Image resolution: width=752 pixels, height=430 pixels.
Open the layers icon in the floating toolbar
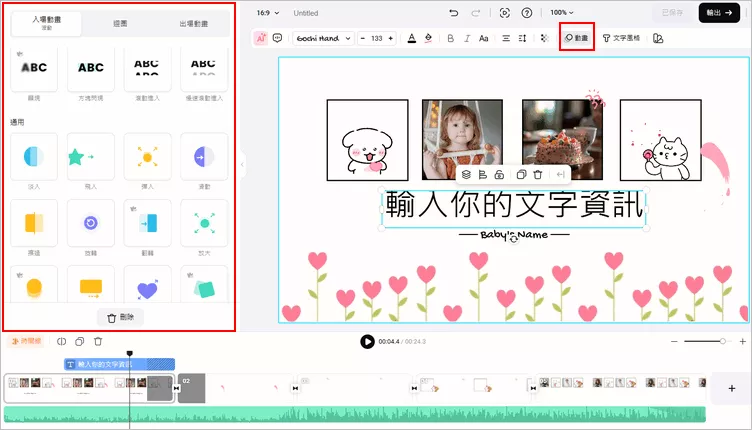[466, 174]
